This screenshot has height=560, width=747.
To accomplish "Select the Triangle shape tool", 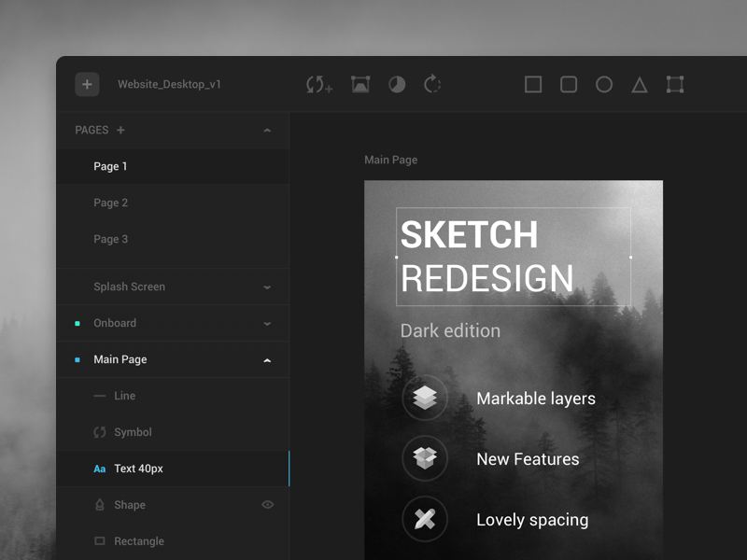I will (640, 85).
